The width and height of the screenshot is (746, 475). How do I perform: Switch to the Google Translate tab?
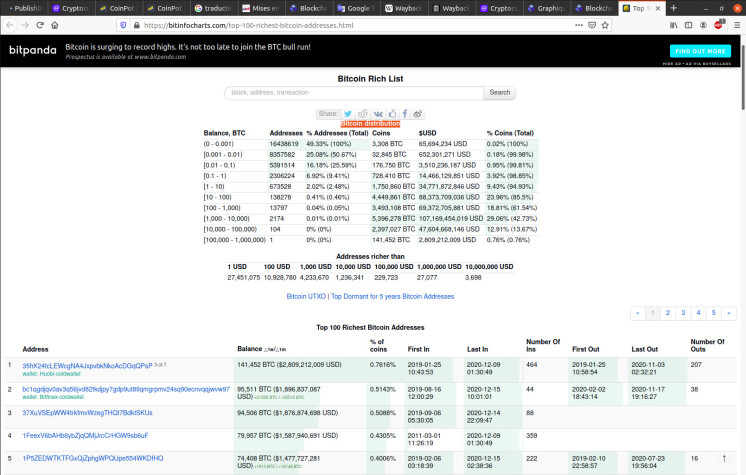pos(356,8)
